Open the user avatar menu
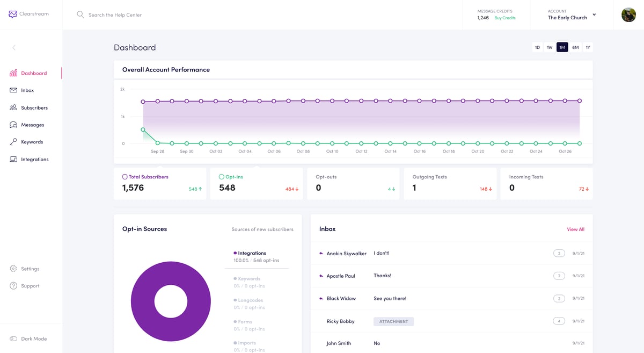This screenshot has width=644, height=353. pyautogui.click(x=628, y=15)
